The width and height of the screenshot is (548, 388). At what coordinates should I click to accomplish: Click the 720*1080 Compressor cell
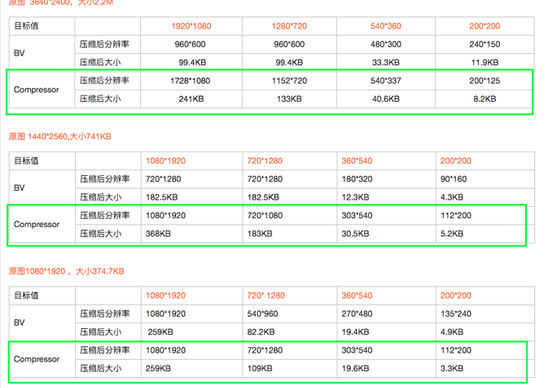(265, 216)
